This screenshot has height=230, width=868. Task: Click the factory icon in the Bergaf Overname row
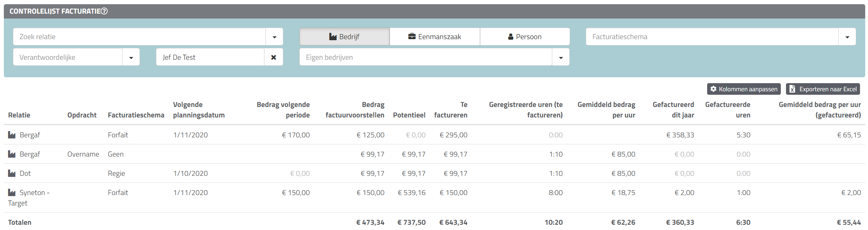click(12, 154)
